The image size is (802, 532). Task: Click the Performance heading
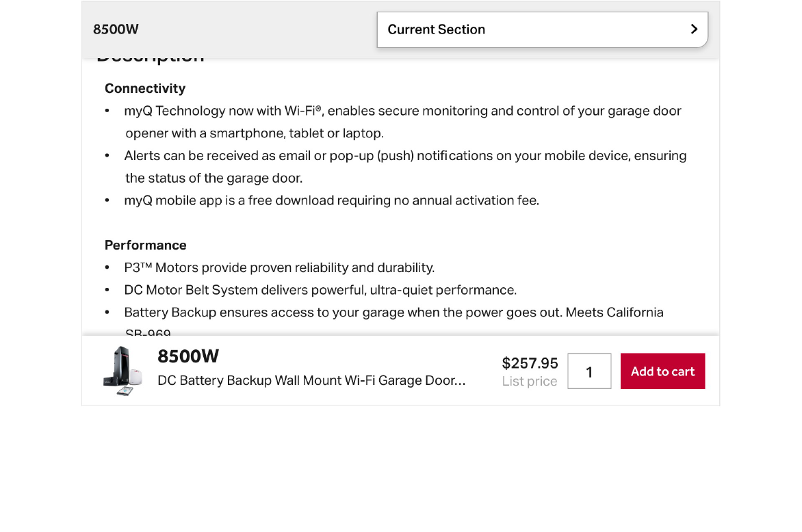pyautogui.click(x=146, y=245)
